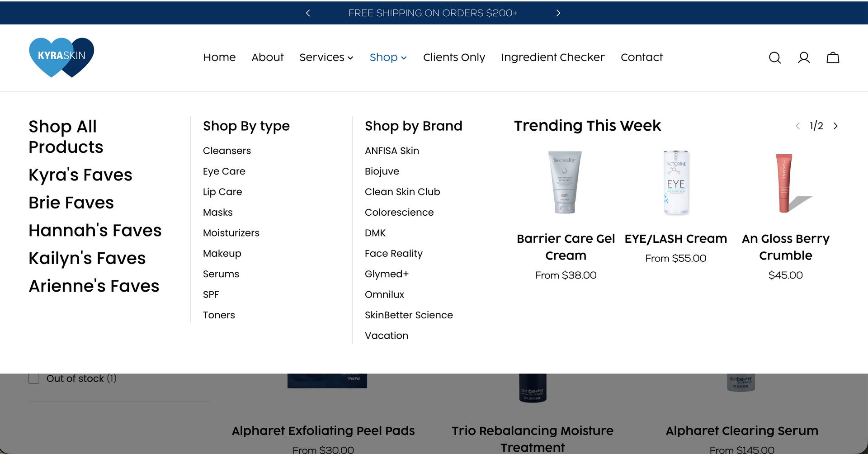Image resolution: width=868 pixels, height=454 pixels.
Task: Select Makeup product type
Action: point(222,254)
